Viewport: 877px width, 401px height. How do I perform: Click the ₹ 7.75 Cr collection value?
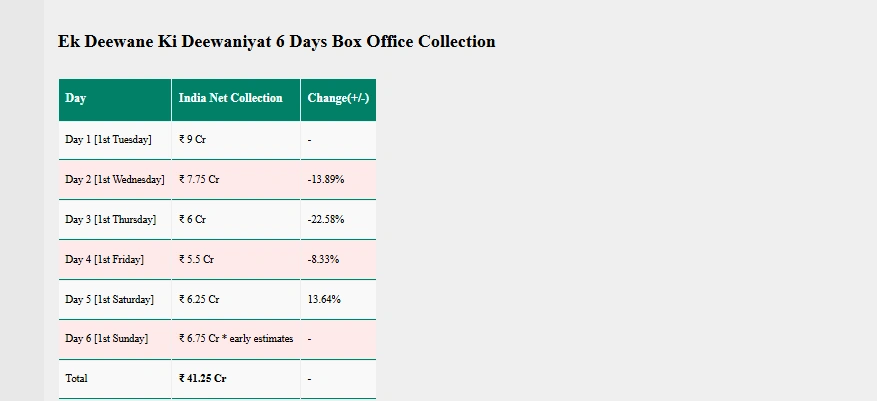click(199, 180)
